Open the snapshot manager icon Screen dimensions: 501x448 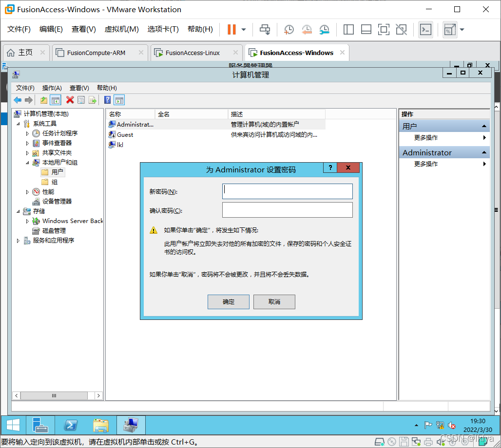324,29
